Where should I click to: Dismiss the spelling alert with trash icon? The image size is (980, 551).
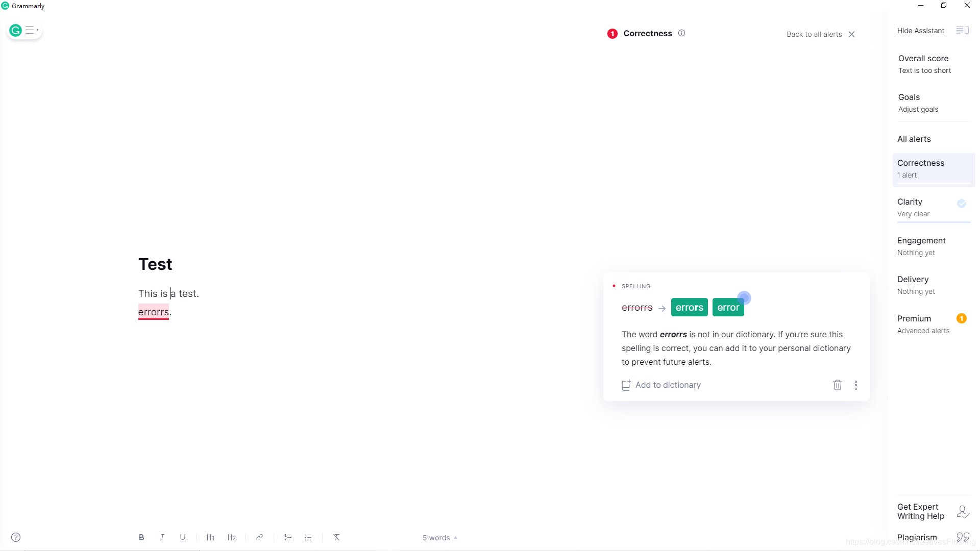[x=837, y=385]
